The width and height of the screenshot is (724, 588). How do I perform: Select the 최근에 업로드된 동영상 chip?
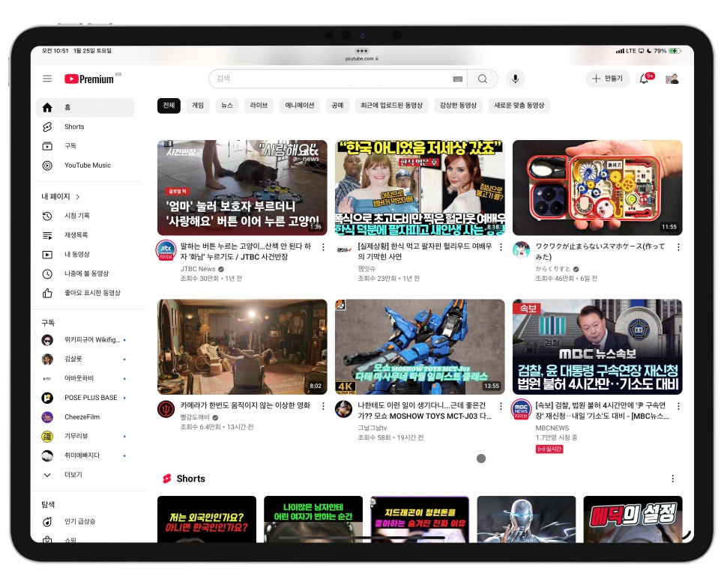391,106
